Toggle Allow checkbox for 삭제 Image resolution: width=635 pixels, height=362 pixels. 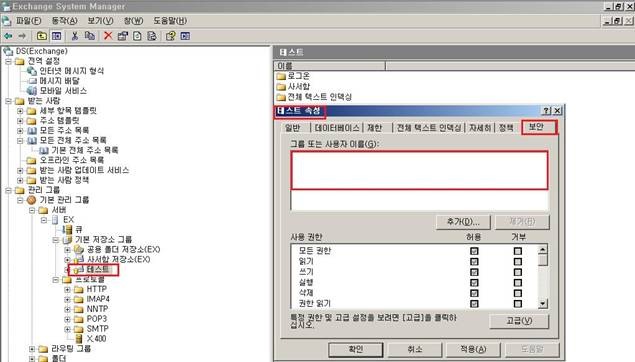(474, 293)
